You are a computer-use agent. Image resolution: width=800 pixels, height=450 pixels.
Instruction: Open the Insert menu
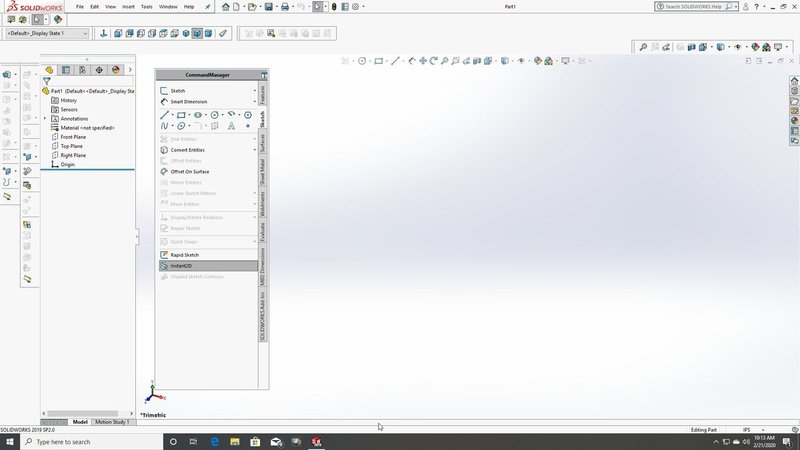[129, 7]
